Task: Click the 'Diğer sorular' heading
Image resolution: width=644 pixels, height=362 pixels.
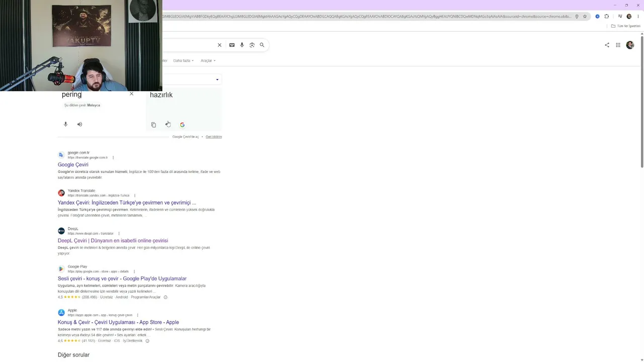Action: 73,355
